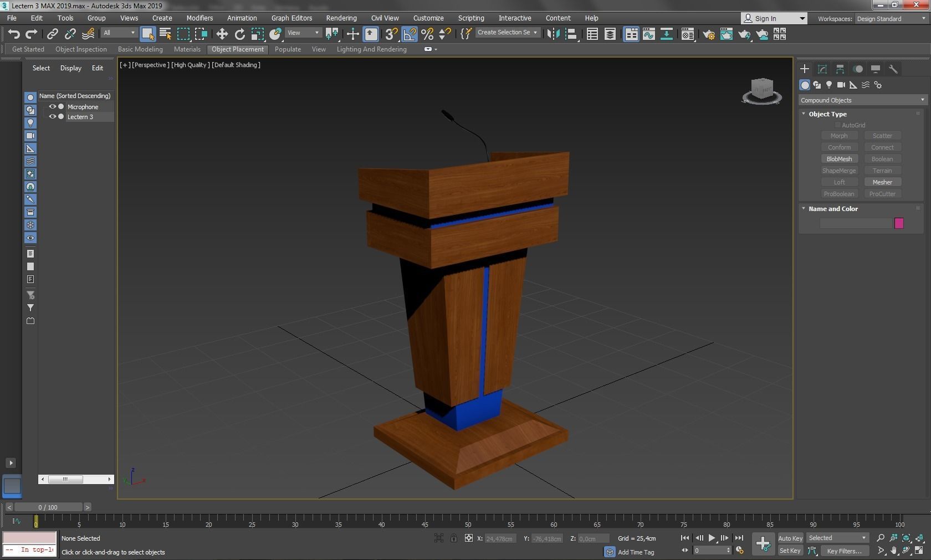The height and width of the screenshot is (560, 931).
Task: Select the Select and Link tool
Action: (52, 34)
